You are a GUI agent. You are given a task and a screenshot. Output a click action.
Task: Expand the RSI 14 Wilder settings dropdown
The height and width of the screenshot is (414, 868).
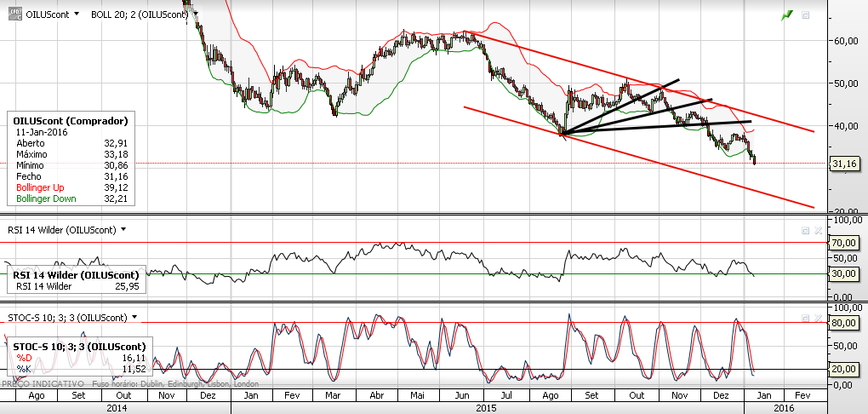tap(123, 229)
